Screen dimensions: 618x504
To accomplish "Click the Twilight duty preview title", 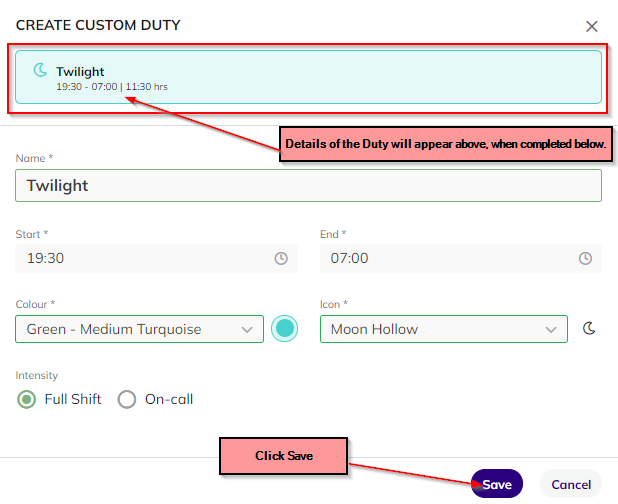I will (x=80, y=72).
